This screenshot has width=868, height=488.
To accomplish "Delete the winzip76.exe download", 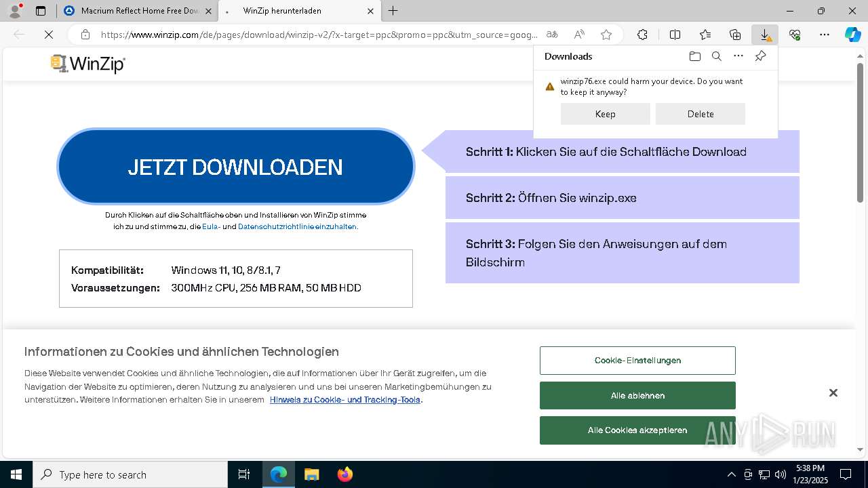I will (701, 114).
